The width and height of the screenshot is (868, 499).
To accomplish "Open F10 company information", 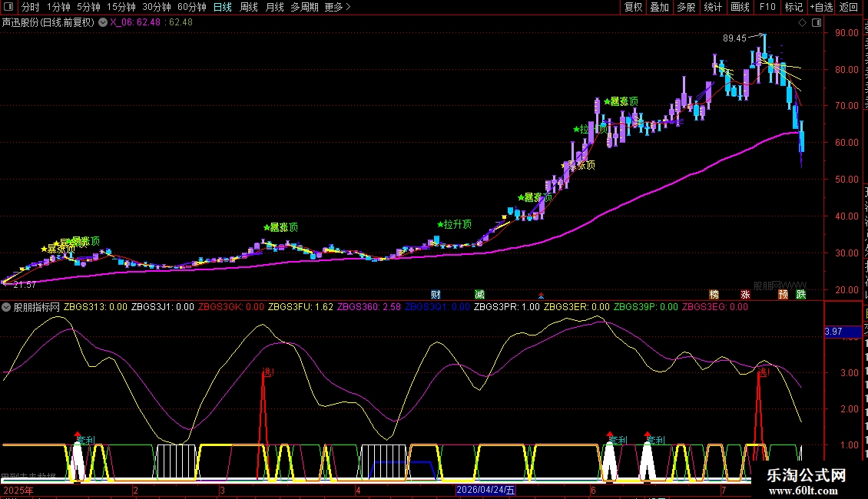I will (767, 7).
